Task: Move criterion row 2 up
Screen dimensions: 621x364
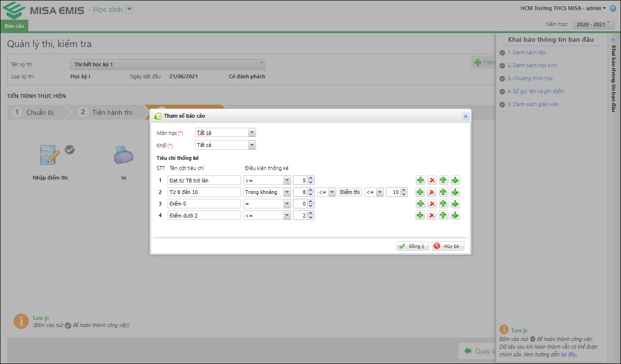Action: pyautogui.click(x=443, y=192)
